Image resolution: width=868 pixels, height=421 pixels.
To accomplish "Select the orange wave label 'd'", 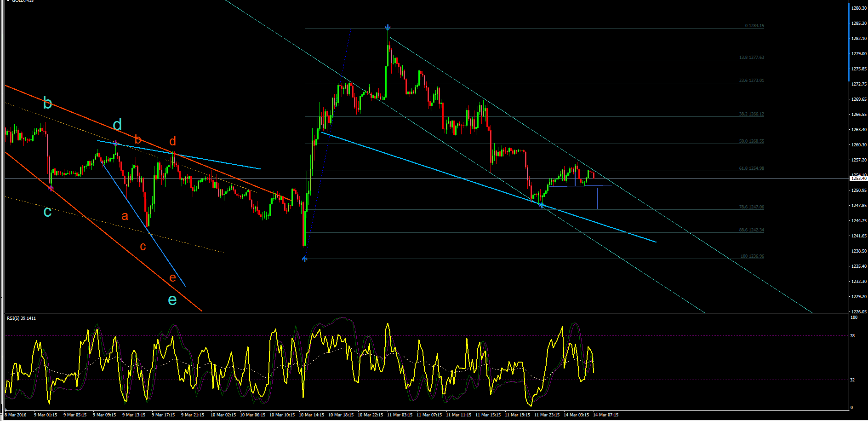I will coord(172,141).
